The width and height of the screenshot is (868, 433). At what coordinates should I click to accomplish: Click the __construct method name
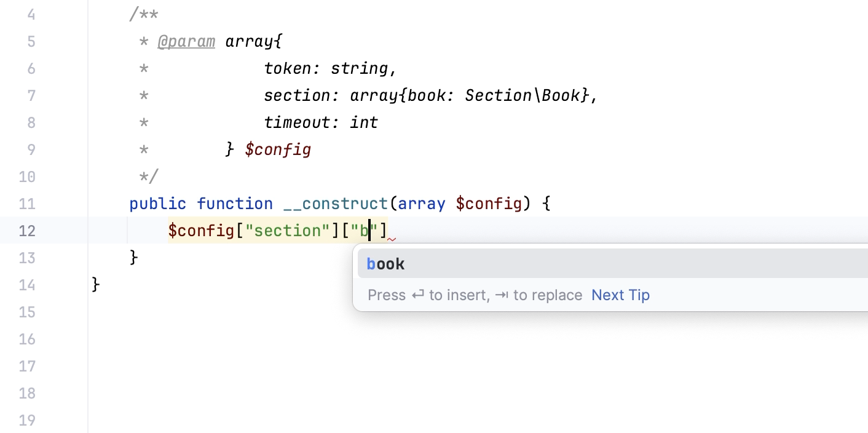(x=335, y=204)
